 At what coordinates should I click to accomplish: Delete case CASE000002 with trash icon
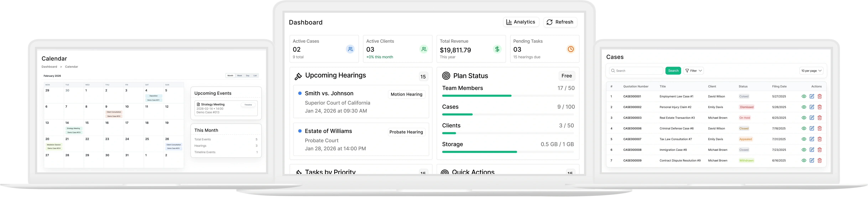click(819, 107)
